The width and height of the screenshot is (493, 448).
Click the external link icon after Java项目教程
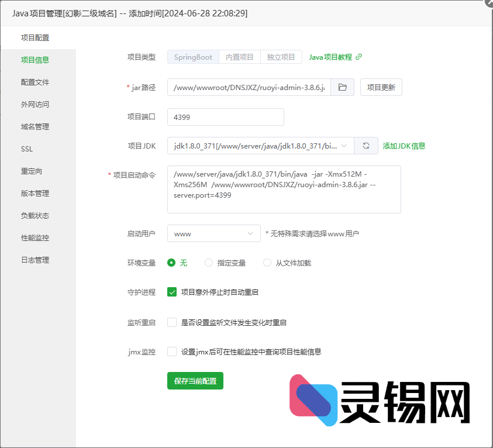(359, 57)
